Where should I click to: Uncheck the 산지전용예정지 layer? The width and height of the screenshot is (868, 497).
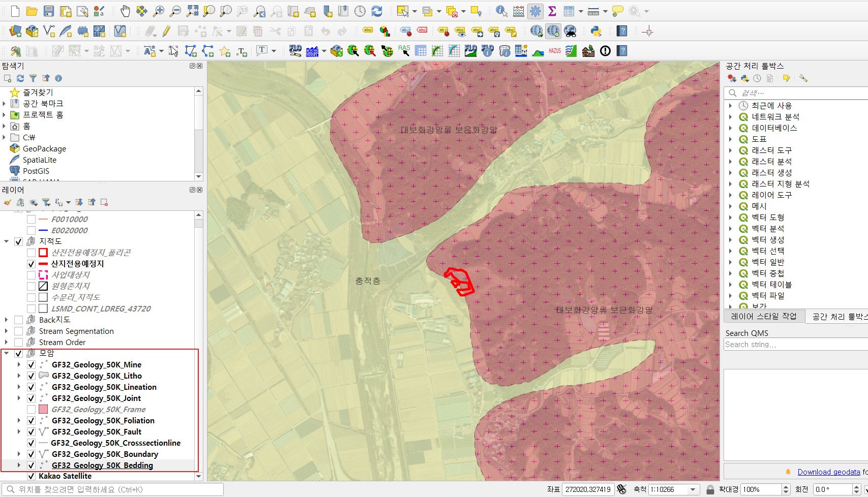31,264
